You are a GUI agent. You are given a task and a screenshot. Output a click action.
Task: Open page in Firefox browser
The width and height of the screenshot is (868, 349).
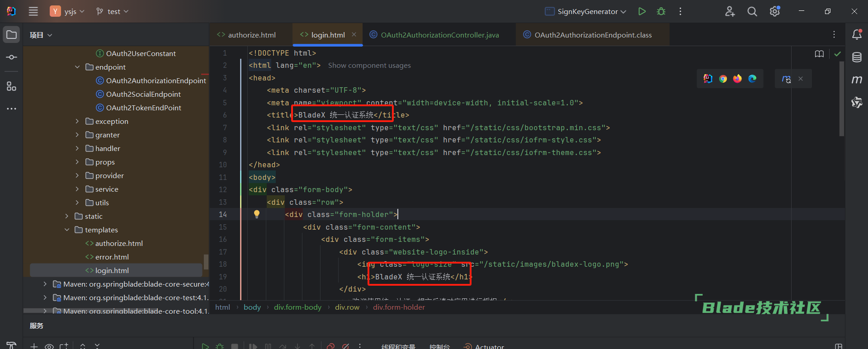737,79
